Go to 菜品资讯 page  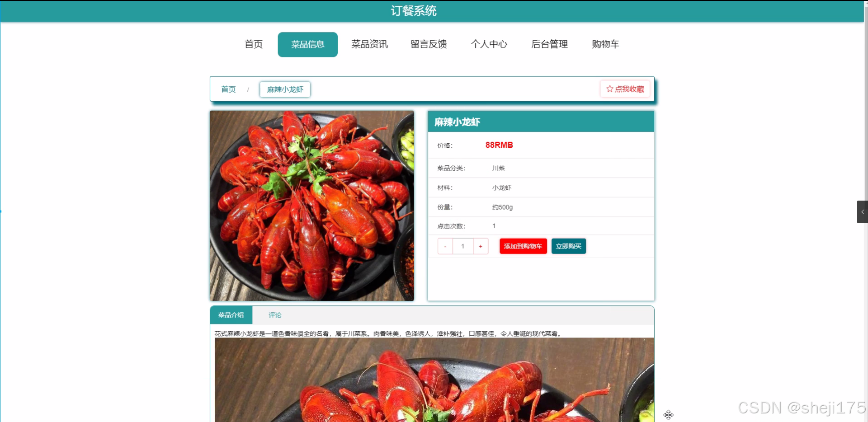click(x=369, y=44)
